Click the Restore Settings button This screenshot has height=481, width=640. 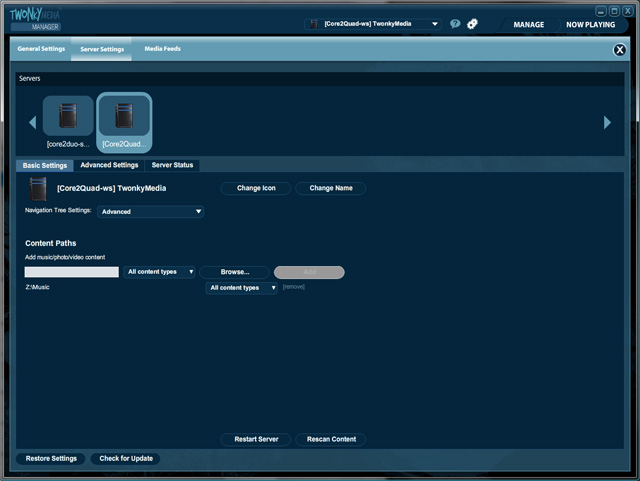51,459
